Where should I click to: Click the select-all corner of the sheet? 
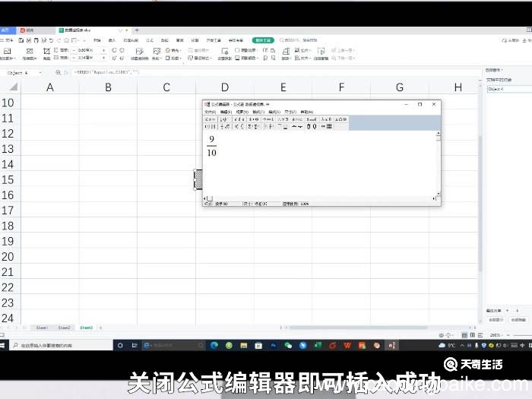(13, 87)
